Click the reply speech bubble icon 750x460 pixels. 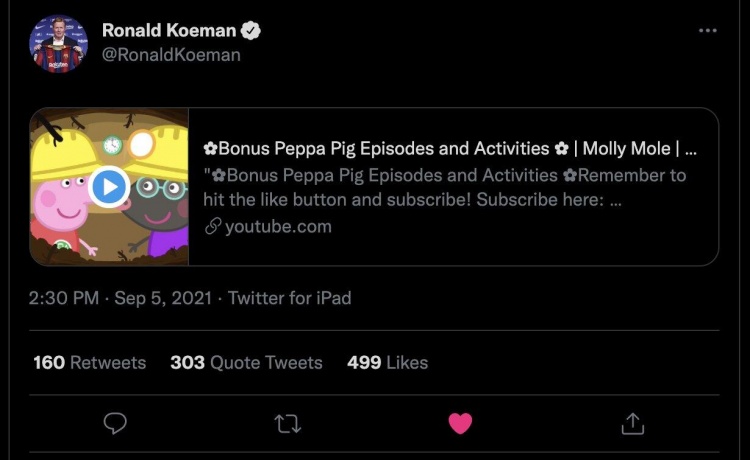115,423
